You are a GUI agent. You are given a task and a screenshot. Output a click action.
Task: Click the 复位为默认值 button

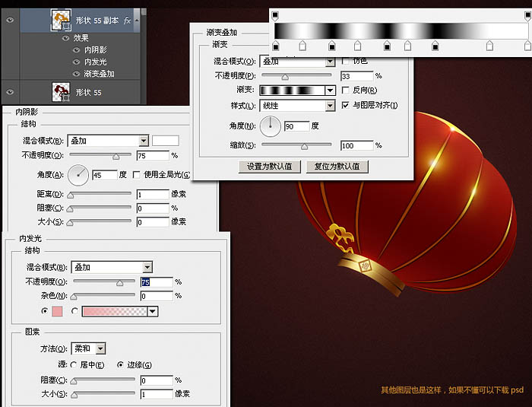[x=337, y=167]
